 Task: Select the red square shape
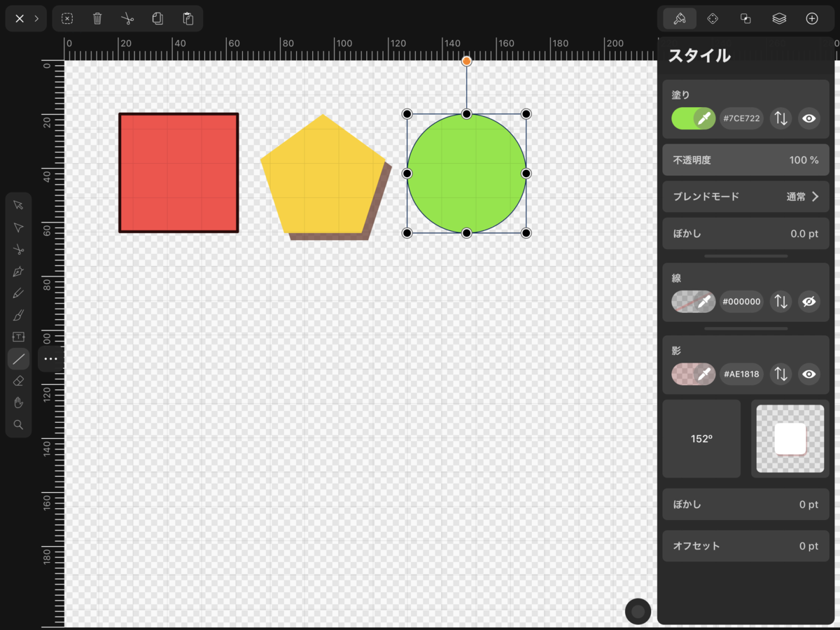tap(178, 173)
